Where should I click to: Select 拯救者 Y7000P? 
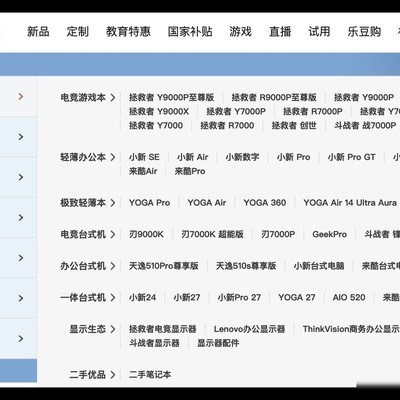pyautogui.click(x=236, y=111)
